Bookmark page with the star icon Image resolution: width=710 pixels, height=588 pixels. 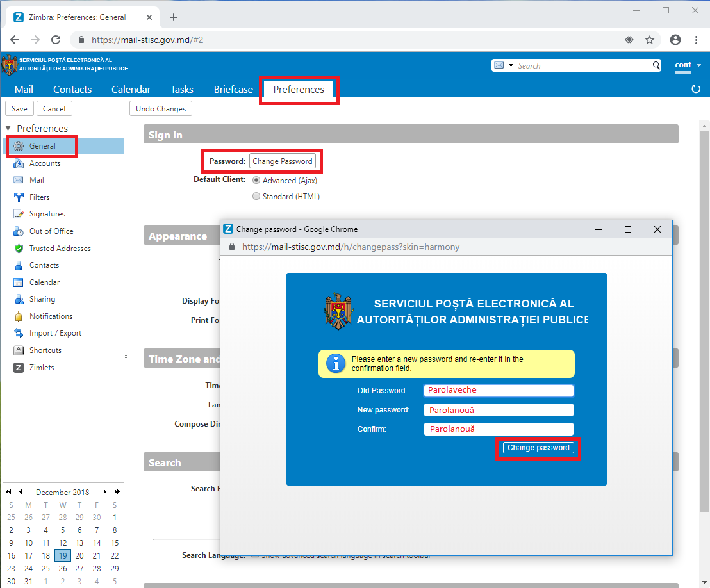pos(650,40)
